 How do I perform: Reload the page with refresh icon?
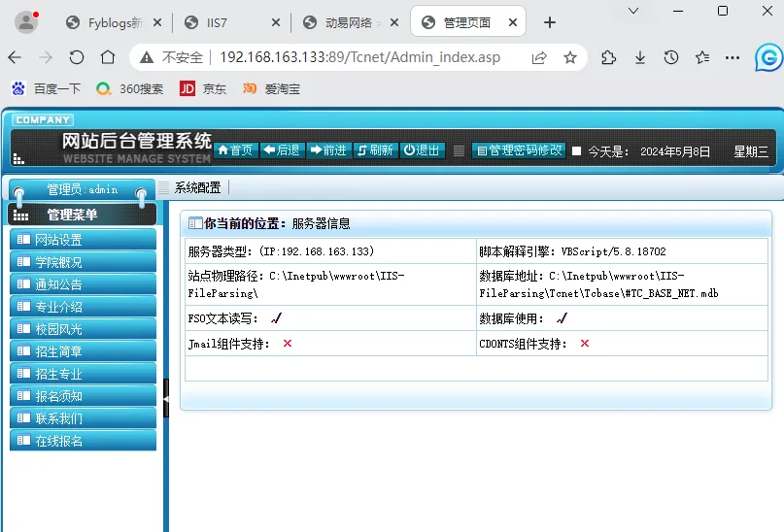pyautogui.click(x=77, y=57)
